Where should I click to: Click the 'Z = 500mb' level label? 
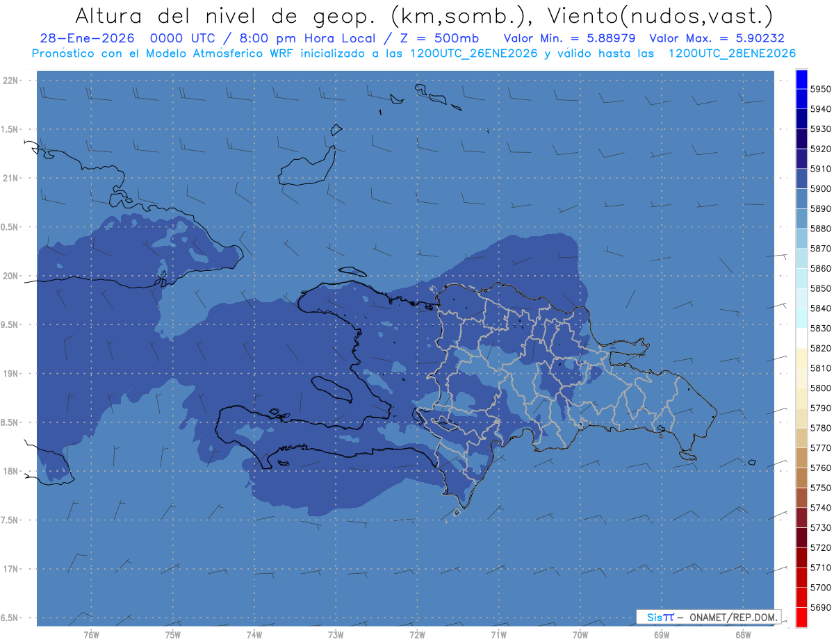[x=439, y=38]
